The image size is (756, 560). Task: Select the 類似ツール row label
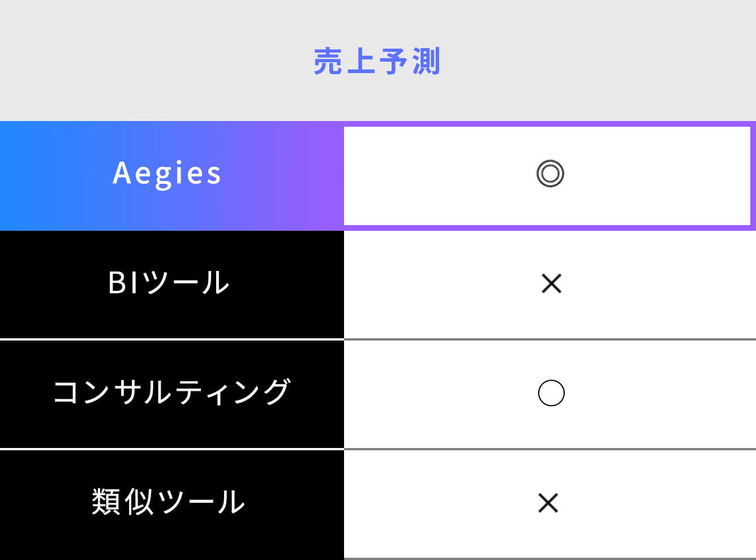point(168,502)
